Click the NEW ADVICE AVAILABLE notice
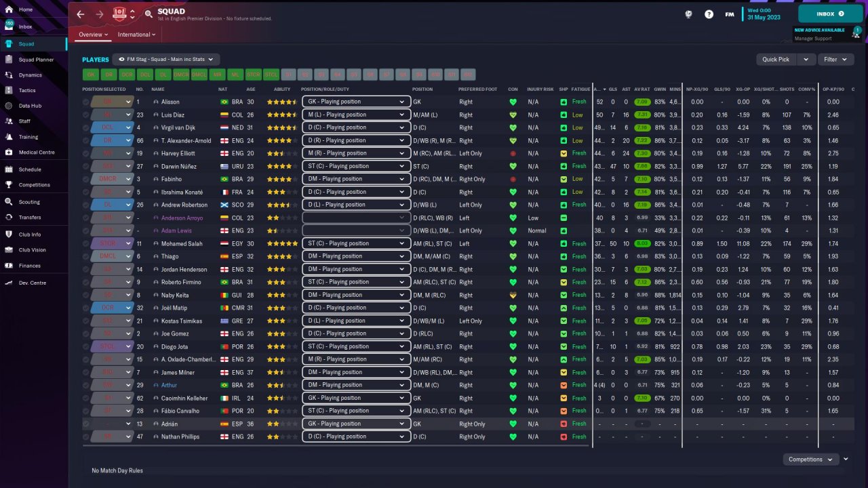 point(820,30)
